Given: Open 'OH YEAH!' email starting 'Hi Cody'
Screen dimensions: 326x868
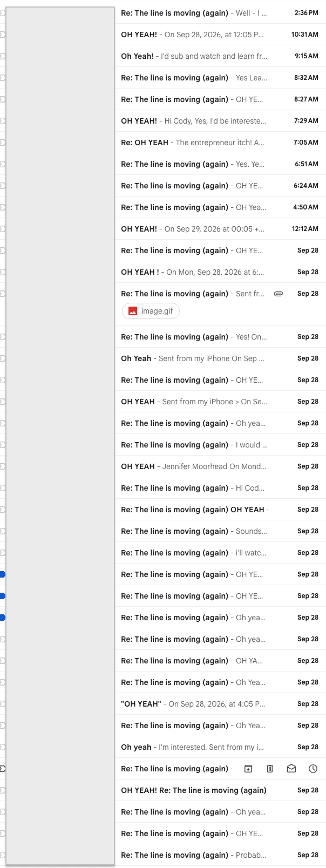Looking at the screenshot, I should point(220,121).
